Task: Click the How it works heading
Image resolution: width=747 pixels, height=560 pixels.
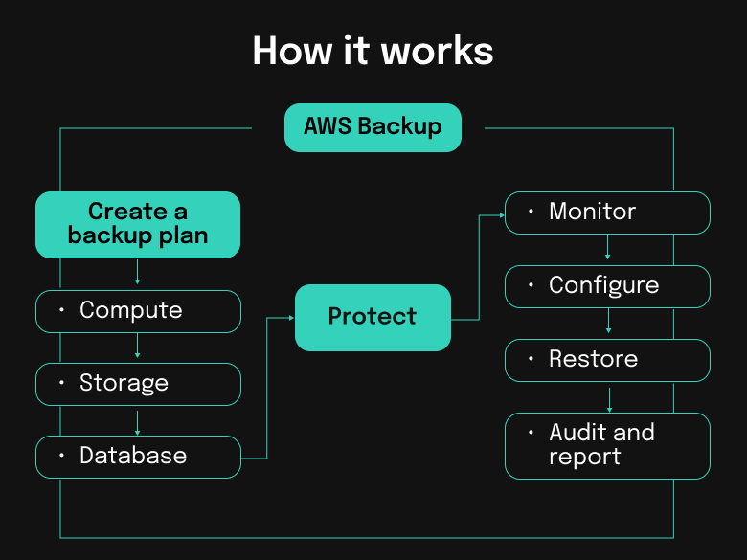Action: [x=373, y=51]
